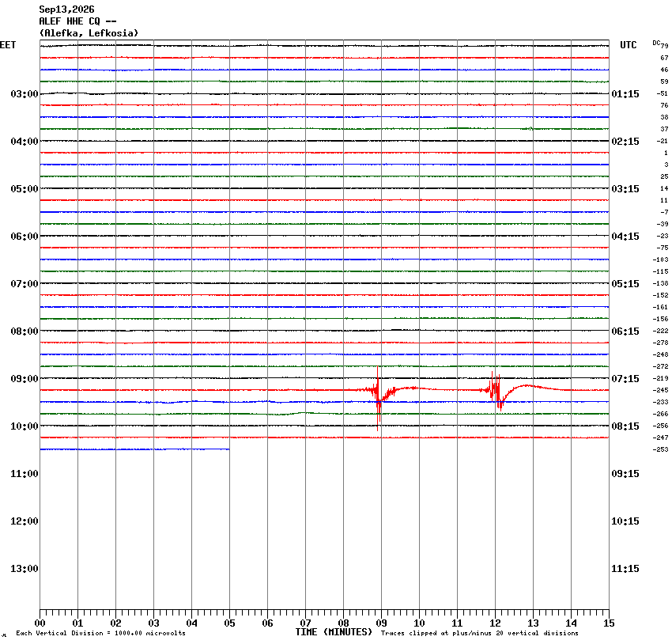Select the 07:15 UTC time label

point(625,379)
